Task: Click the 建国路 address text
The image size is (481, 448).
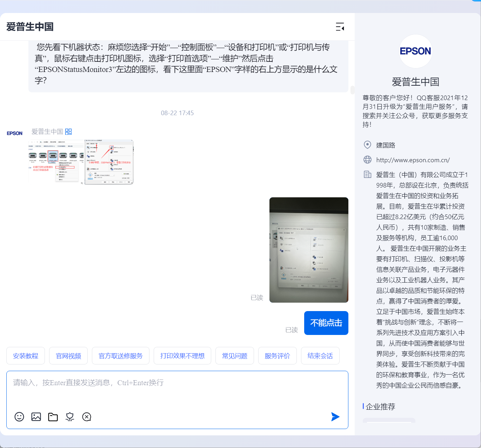Action: coord(386,145)
